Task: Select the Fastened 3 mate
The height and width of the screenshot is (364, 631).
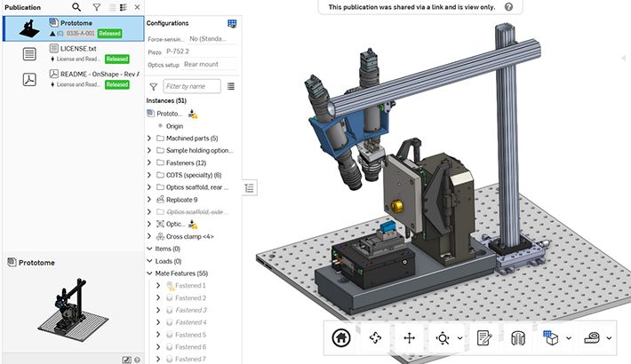Action: pos(191,310)
